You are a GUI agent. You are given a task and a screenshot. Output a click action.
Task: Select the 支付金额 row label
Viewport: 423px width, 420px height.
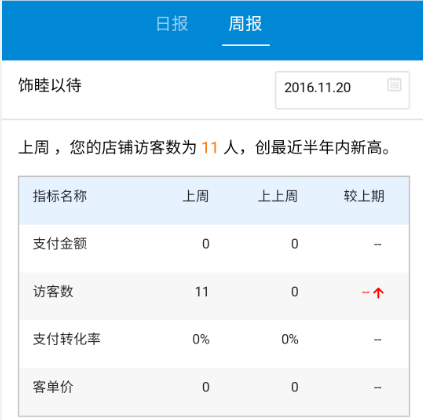pyautogui.click(x=60, y=244)
